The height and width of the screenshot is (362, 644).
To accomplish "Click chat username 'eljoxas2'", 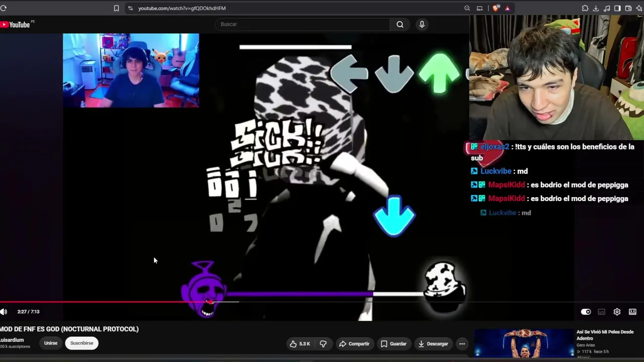I will coord(495,147).
